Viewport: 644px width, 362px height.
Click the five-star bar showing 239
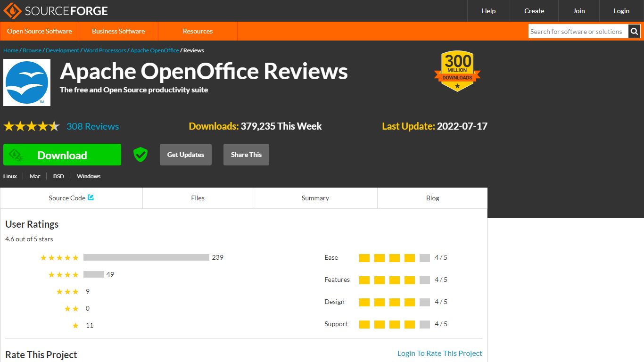(x=146, y=257)
